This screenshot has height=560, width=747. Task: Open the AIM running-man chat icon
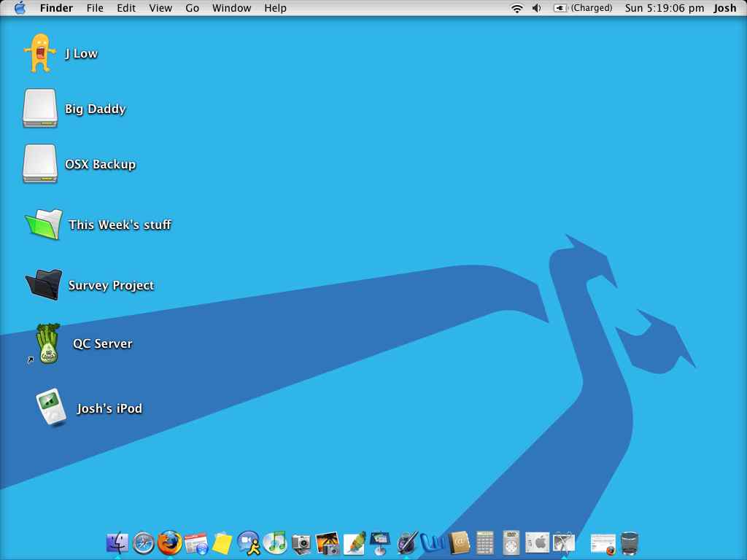249,543
